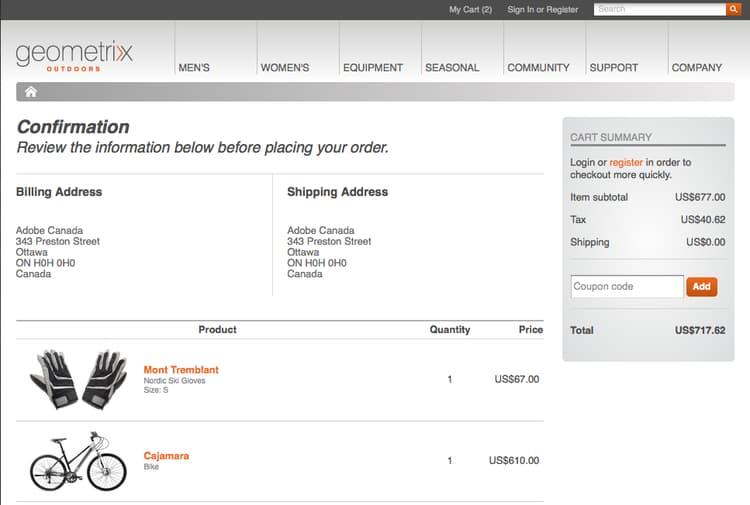Image resolution: width=750 pixels, height=505 pixels.
Task: Open the Community menu
Action: click(x=538, y=68)
